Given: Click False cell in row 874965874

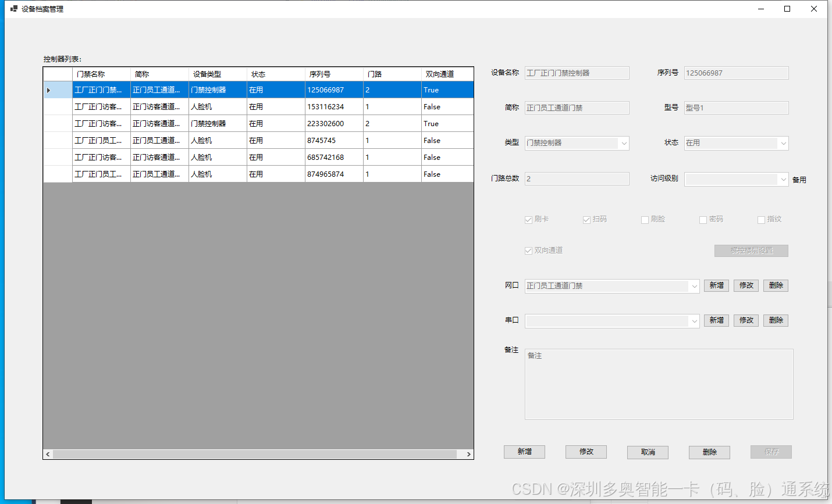Looking at the screenshot, I should tap(447, 174).
